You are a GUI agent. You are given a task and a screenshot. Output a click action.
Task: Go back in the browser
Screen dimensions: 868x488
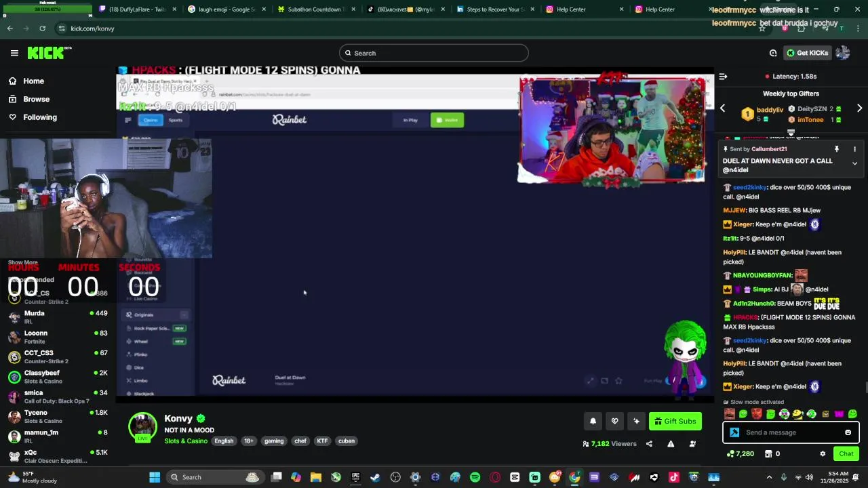click(x=9, y=28)
